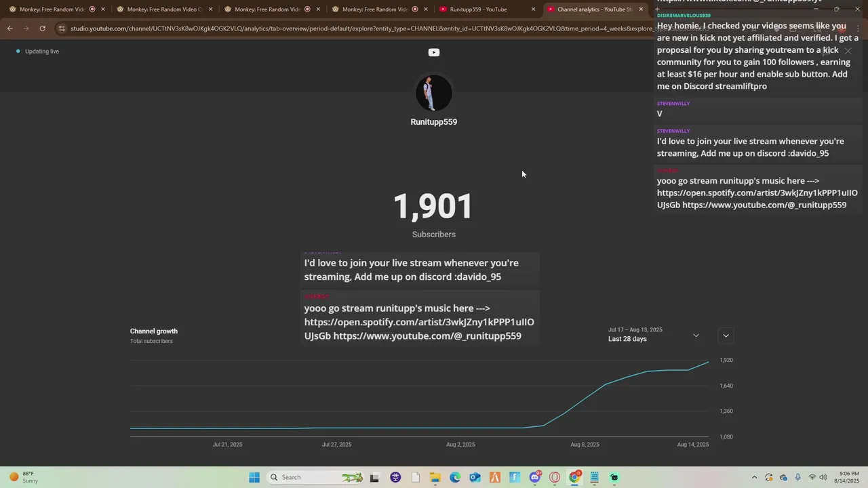Close the Channel analytics tab
Screen dimensions: 868x488
tap(641, 9)
